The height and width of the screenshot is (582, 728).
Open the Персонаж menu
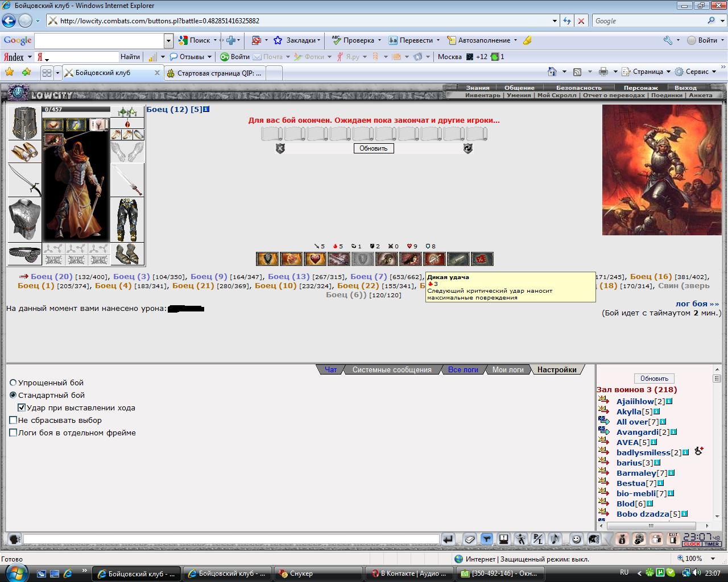pos(640,88)
